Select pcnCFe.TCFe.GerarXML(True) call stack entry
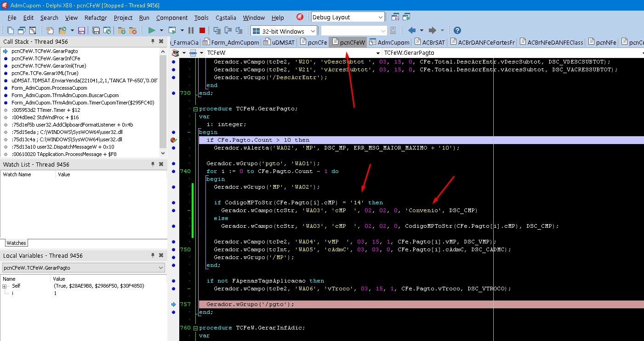Screen dimensions: 644x341 click(x=45, y=73)
